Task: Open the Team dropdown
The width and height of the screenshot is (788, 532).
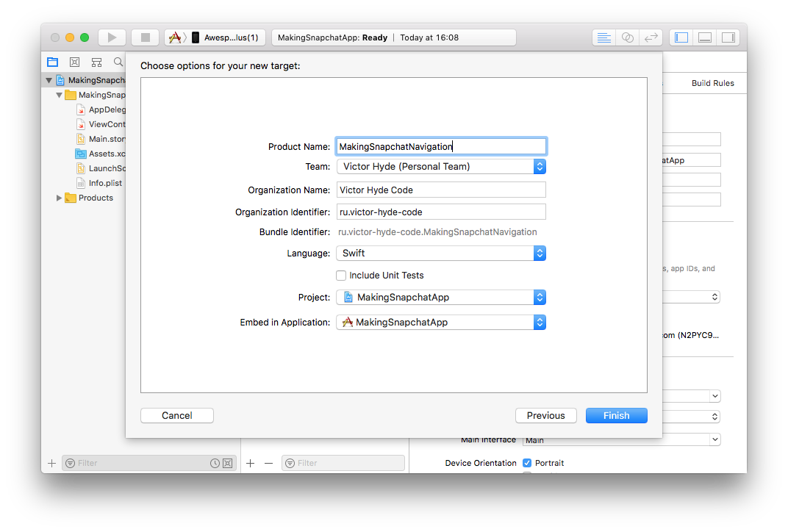Action: tap(441, 167)
